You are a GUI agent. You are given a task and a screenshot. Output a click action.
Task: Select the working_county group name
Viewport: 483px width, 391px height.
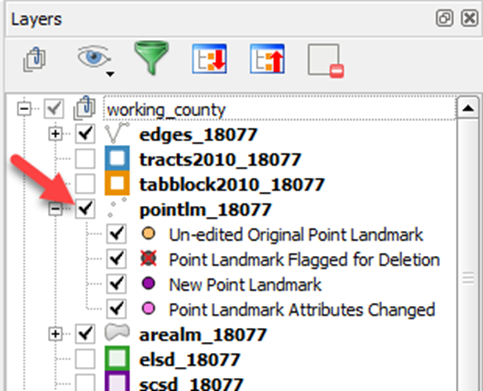click(166, 110)
